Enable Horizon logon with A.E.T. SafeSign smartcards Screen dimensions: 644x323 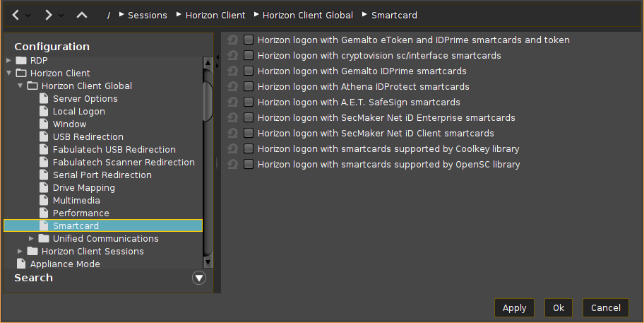pyautogui.click(x=249, y=102)
